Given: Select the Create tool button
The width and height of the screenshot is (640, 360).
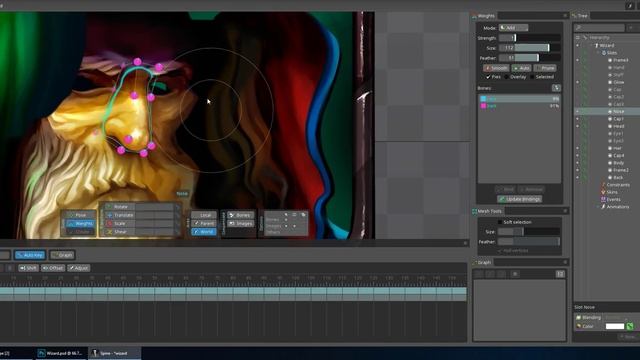Looking at the screenshot, I should pos(81,231).
